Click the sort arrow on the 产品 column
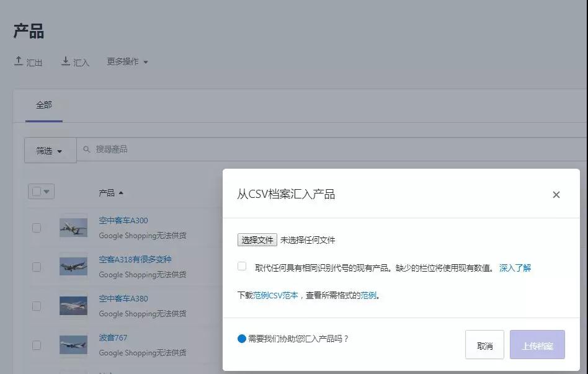The width and height of the screenshot is (588, 374). point(122,192)
